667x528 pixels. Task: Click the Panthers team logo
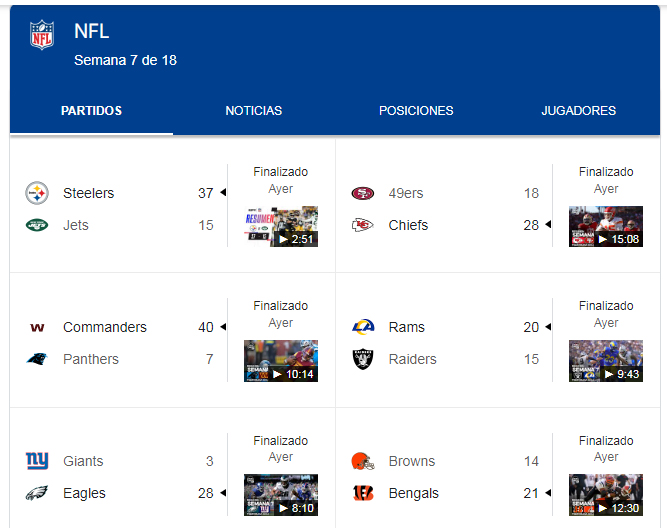(x=37, y=359)
